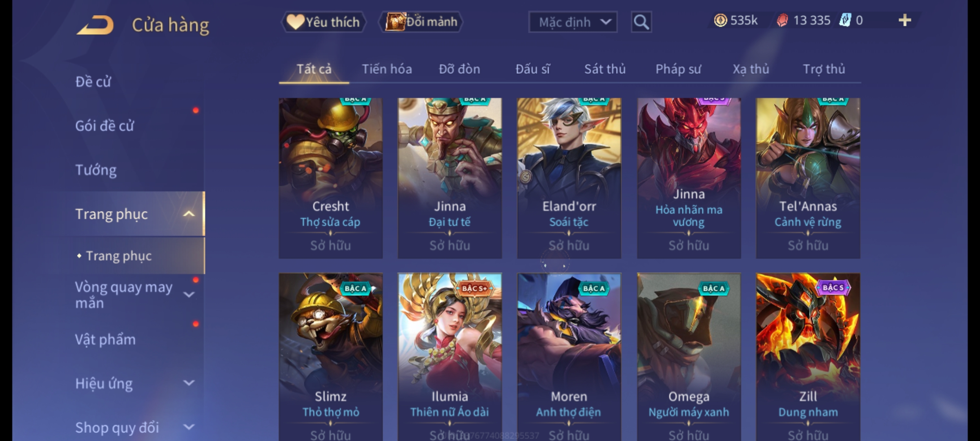Expand the Shop quy đổi section

(x=189, y=427)
